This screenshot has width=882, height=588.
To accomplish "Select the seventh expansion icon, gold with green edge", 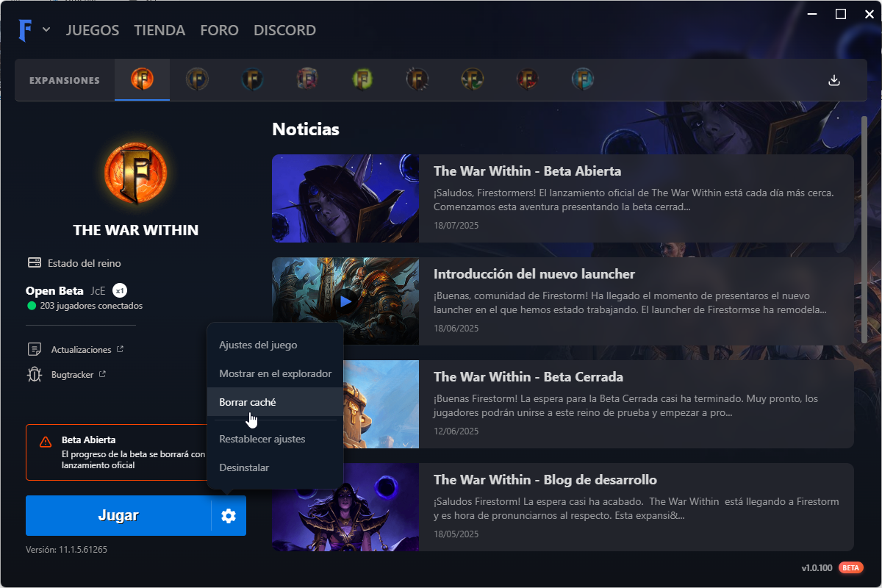I will click(x=473, y=79).
